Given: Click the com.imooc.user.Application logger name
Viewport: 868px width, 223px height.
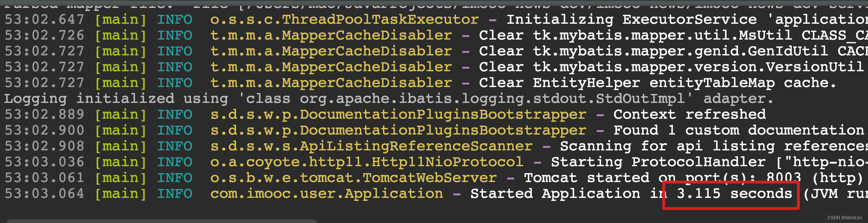Looking at the screenshot, I should point(326,194).
